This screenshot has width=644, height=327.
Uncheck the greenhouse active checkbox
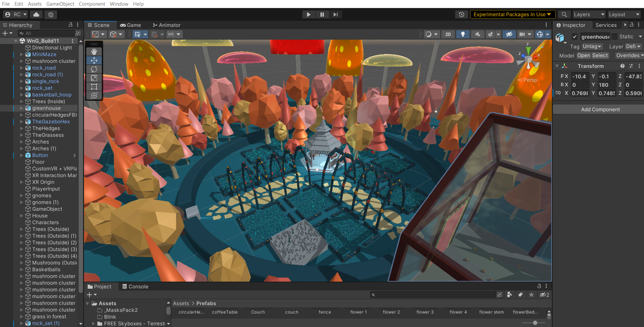click(574, 37)
